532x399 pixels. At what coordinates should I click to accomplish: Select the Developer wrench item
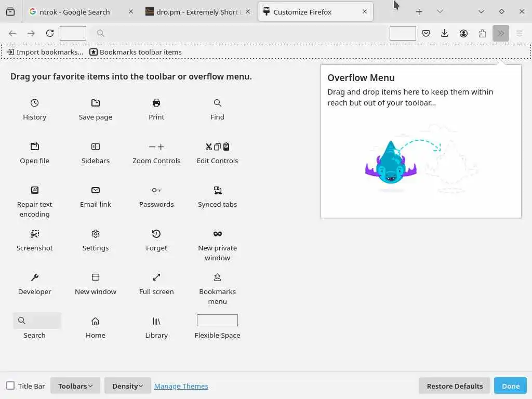[34, 284]
